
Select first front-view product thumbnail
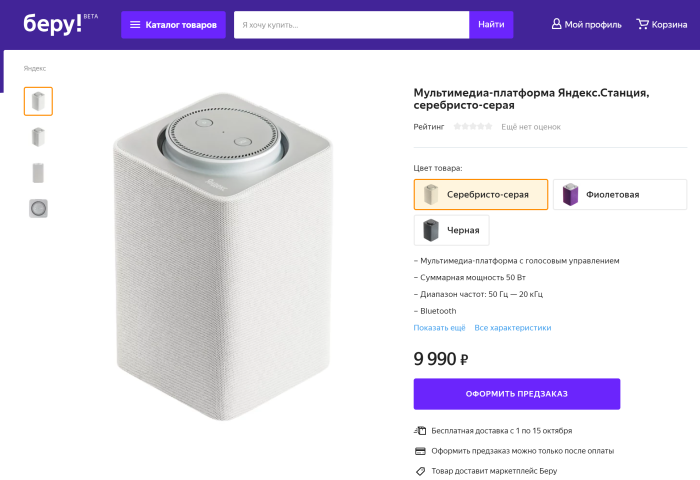(x=38, y=101)
